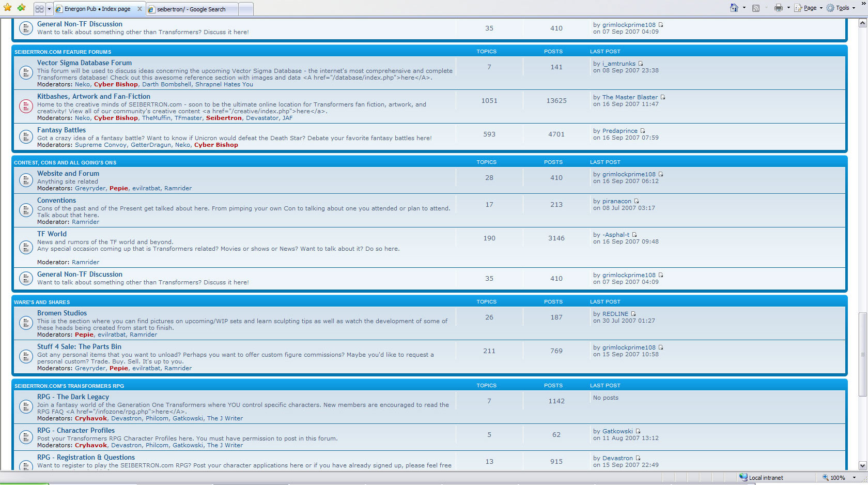868x485 pixels.
Task: Switch to seibertron/ Google Search tab
Action: (x=192, y=9)
